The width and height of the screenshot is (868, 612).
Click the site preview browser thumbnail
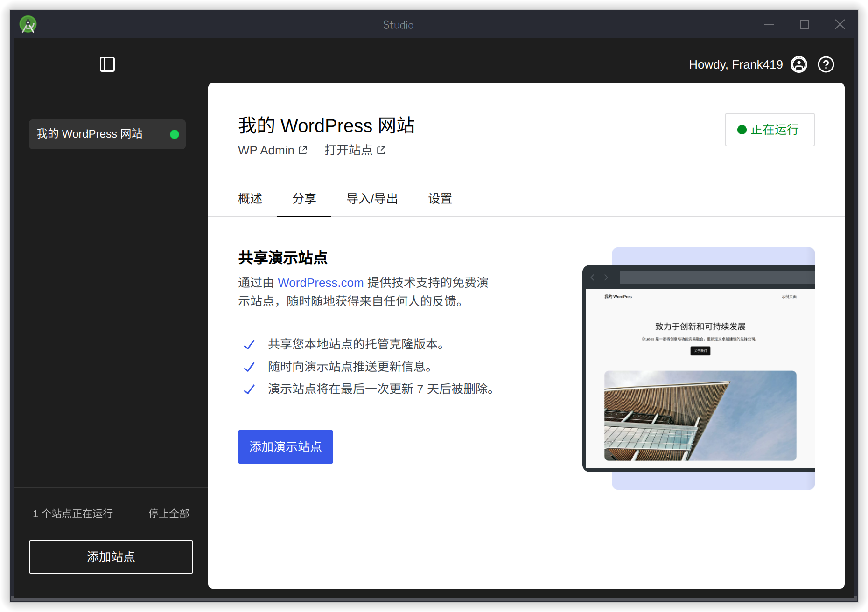(x=700, y=369)
